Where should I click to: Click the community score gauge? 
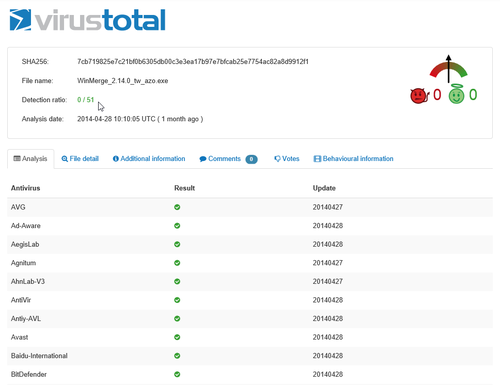pyautogui.click(x=448, y=69)
